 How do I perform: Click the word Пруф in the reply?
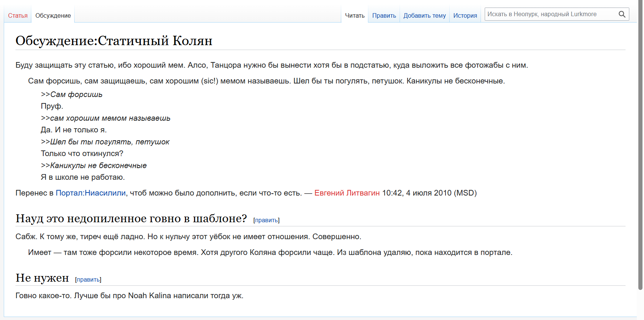[51, 106]
